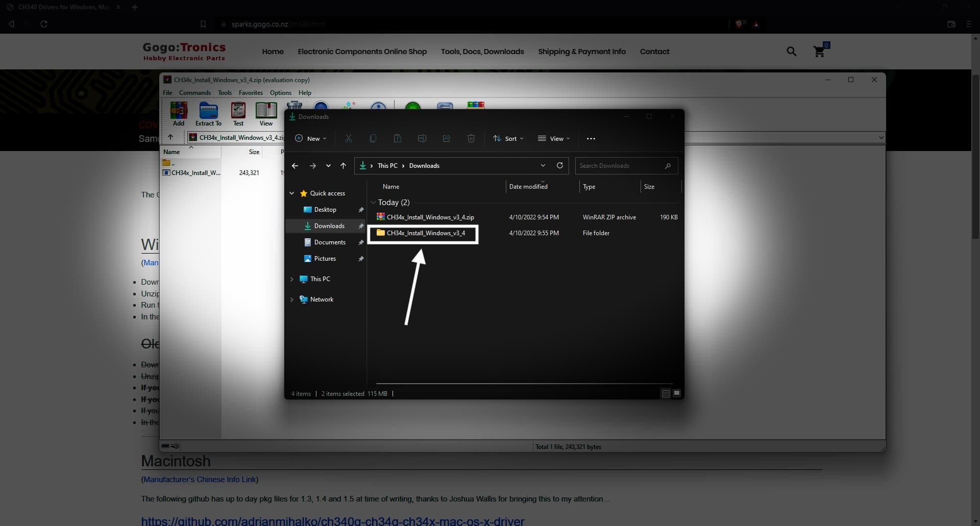Viewport: 980px width, 526px height.
Task: Open WinRAR Options menu
Action: tap(281, 93)
